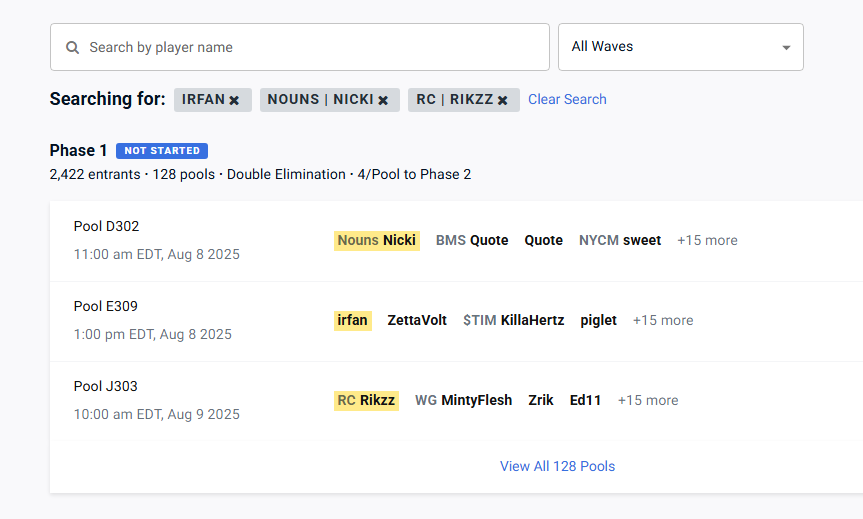Select player NYCM sweet
863x519 pixels.
pyautogui.click(x=620, y=241)
